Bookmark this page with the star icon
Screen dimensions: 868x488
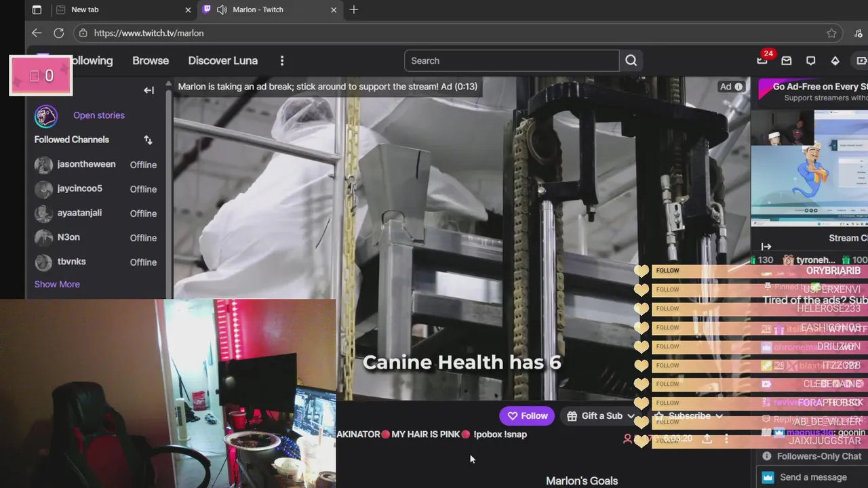point(831,33)
